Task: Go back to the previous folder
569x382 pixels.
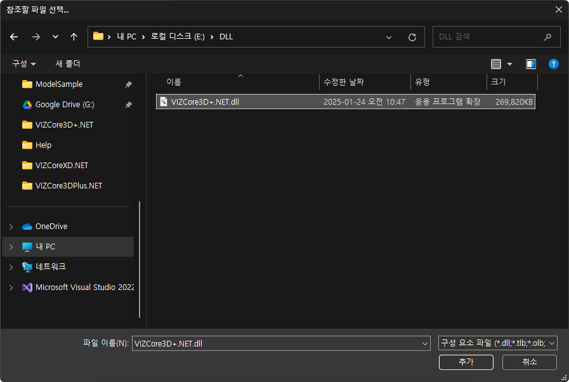Action: click(14, 37)
